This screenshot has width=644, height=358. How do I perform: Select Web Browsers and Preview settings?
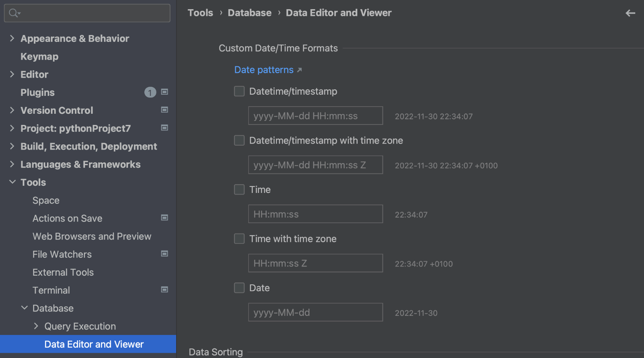(x=92, y=236)
